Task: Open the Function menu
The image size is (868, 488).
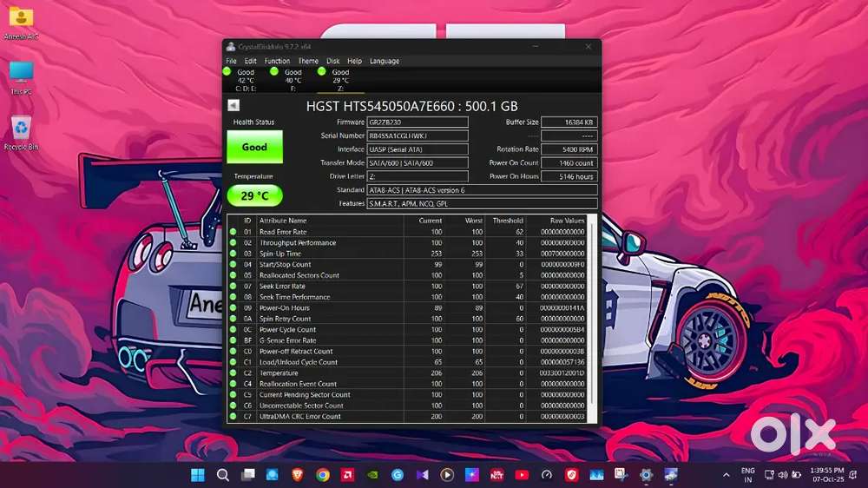Action: click(277, 61)
